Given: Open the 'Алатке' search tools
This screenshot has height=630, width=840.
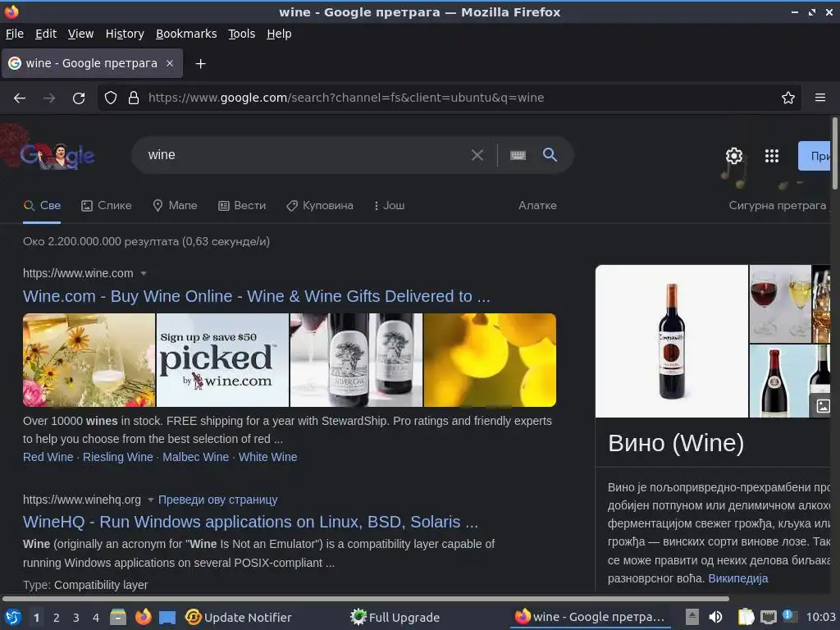Looking at the screenshot, I should click(x=537, y=206).
